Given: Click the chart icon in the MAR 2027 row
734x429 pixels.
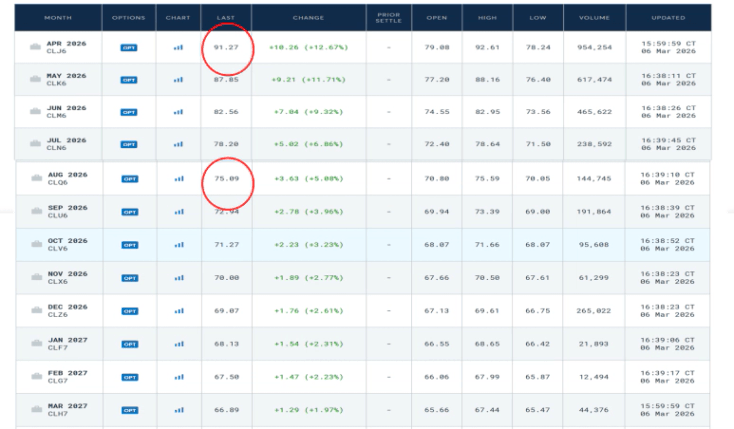Looking at the screenshot, I should [x=178, y=410].
